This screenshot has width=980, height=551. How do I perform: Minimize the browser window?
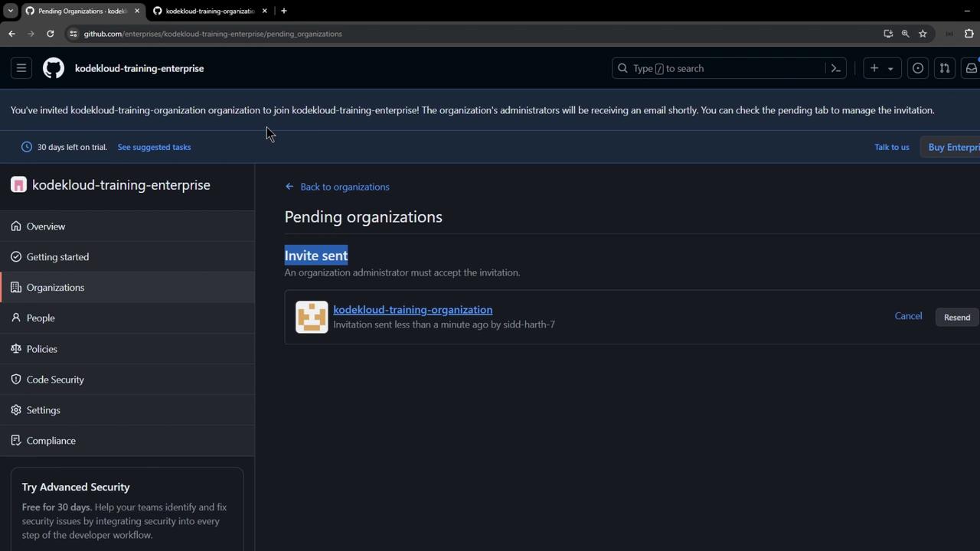(x=967, y=11)
